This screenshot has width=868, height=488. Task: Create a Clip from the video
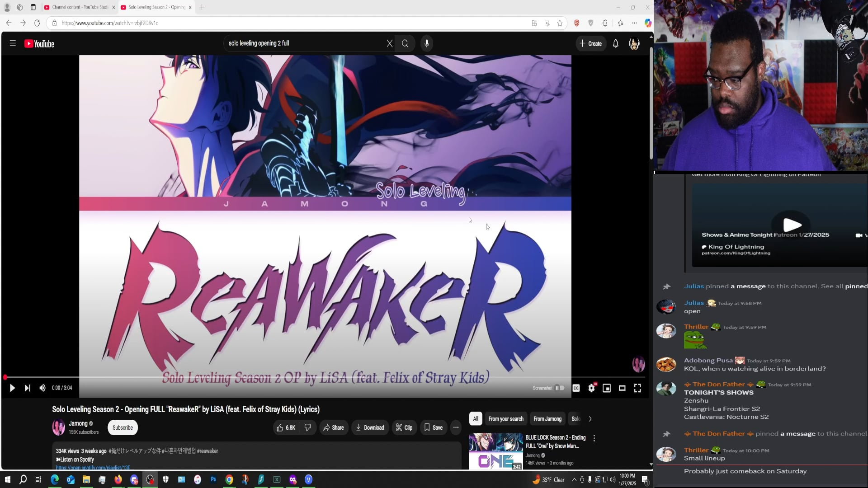pyautogui.click(x=404, y=427)
